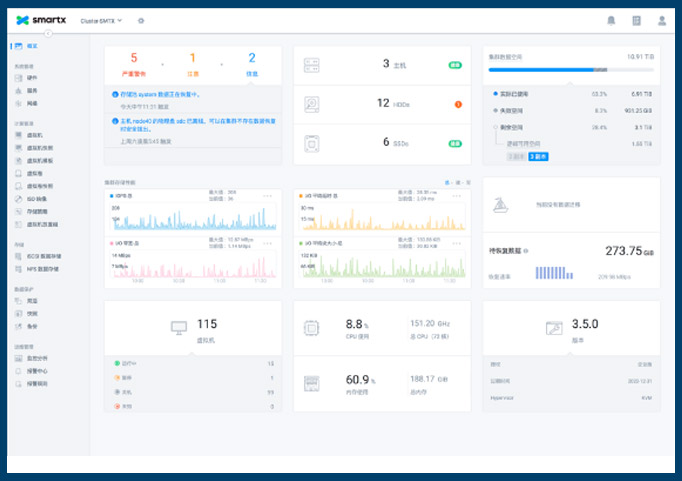Click the smartx logo
This screenshot has width=682, height=481.
click(x=41, y=20)
